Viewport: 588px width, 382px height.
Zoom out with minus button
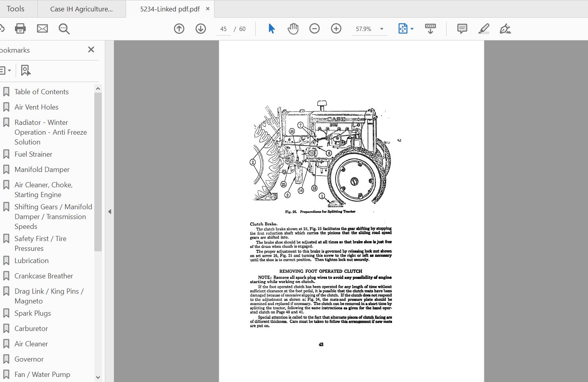click(315, 29)
